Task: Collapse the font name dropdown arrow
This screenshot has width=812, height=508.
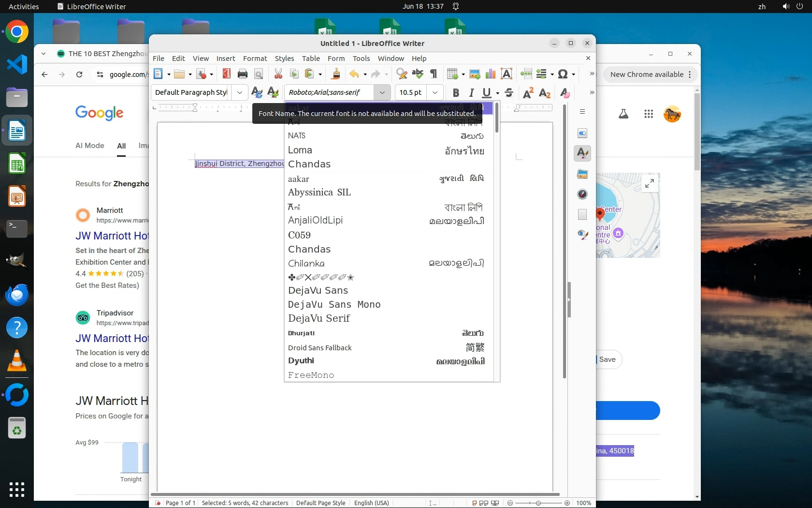Action: pos(382,92)
